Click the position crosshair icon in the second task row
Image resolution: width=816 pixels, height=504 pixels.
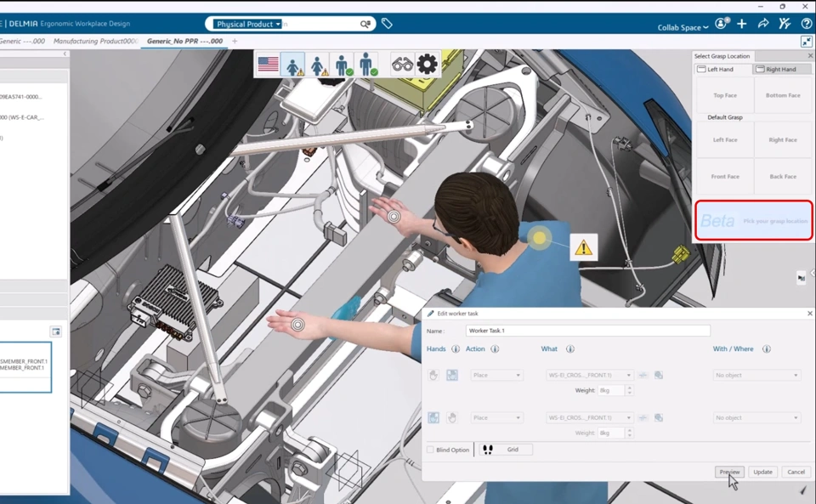[643, 417]
